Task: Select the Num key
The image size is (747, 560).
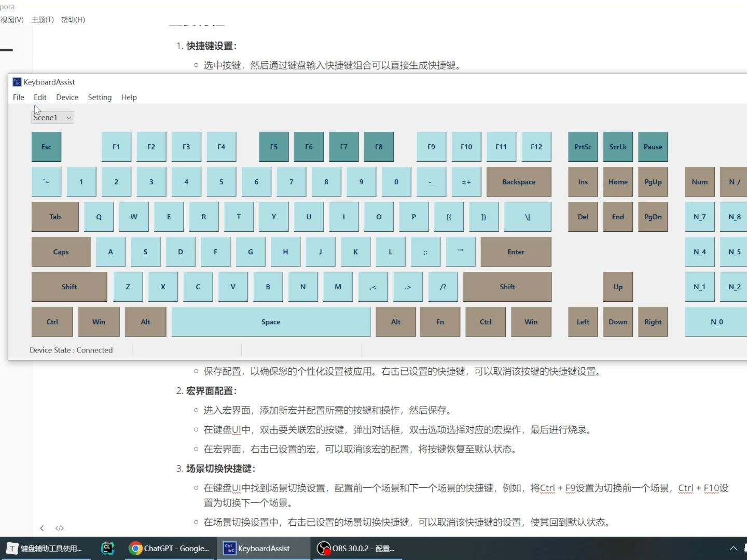Action: pyautogui.click(x=700, y=182)
